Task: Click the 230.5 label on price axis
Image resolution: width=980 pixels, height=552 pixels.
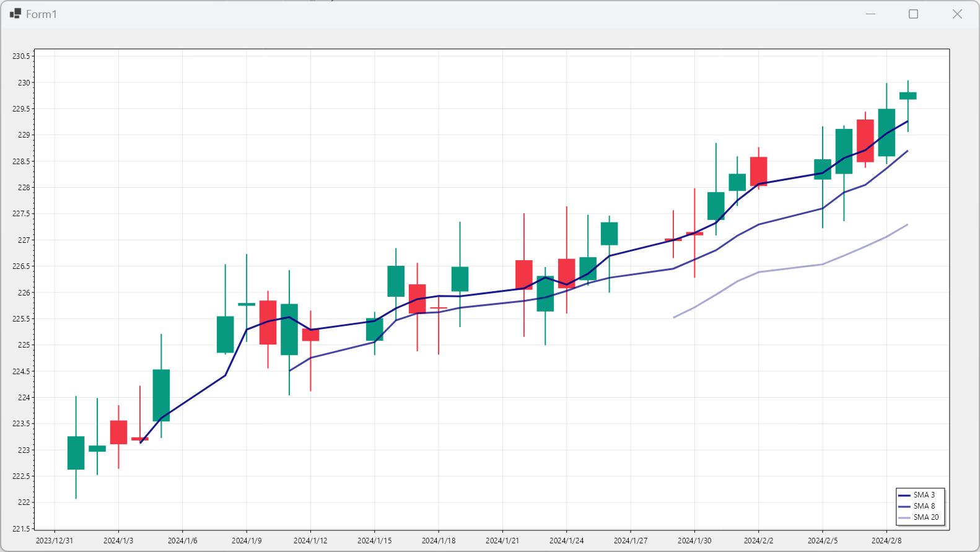Action: click(21, 56)
